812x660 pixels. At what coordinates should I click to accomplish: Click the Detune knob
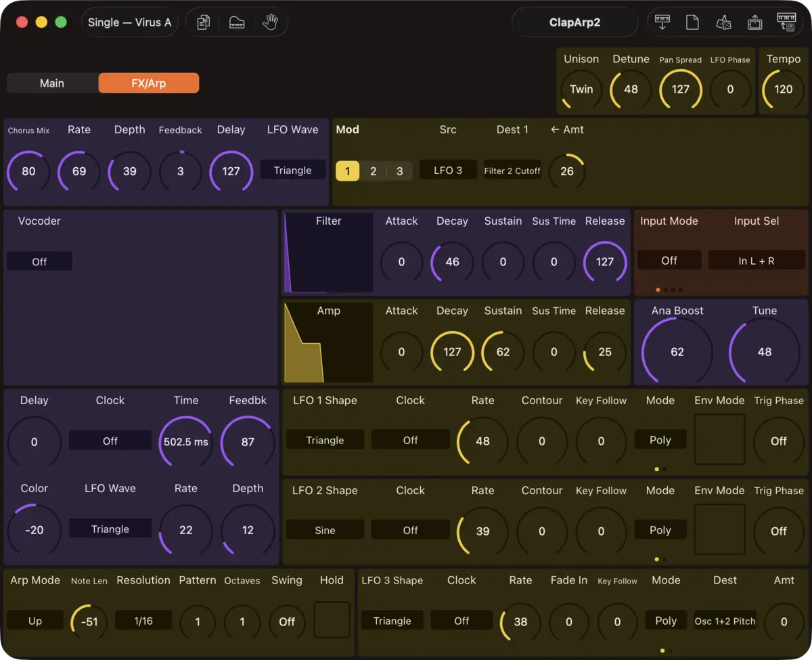[x=631, y=89]
